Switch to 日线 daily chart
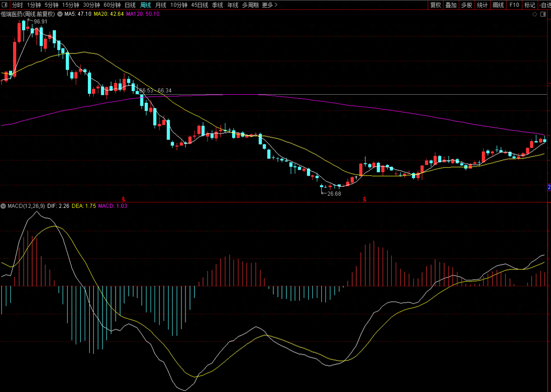 [x=130, y=5]
